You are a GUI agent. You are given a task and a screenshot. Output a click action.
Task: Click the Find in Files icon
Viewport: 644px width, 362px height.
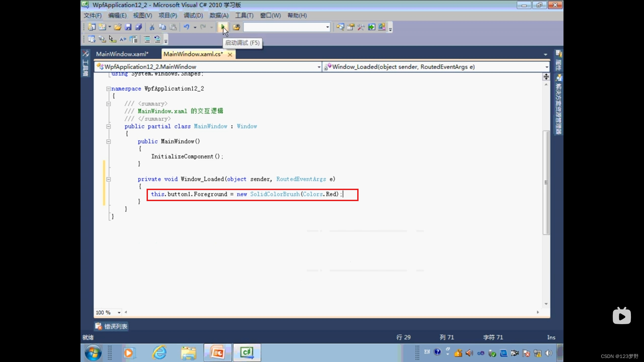[x=236, y=27]
